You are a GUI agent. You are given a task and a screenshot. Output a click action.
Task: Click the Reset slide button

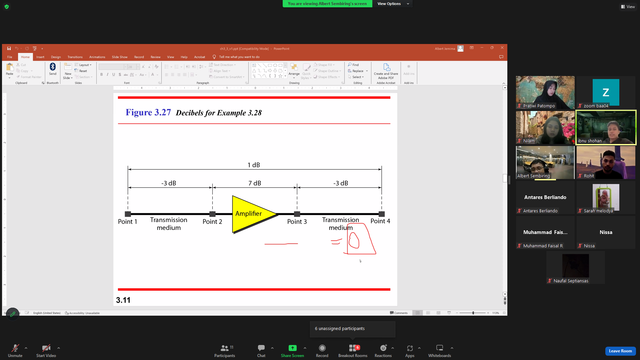click(82, 71)
